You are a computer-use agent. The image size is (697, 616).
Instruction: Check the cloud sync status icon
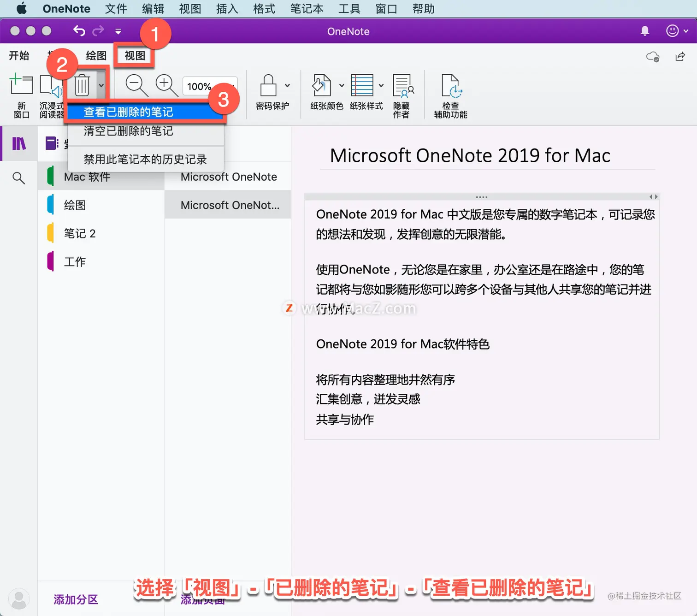(652, 56)
